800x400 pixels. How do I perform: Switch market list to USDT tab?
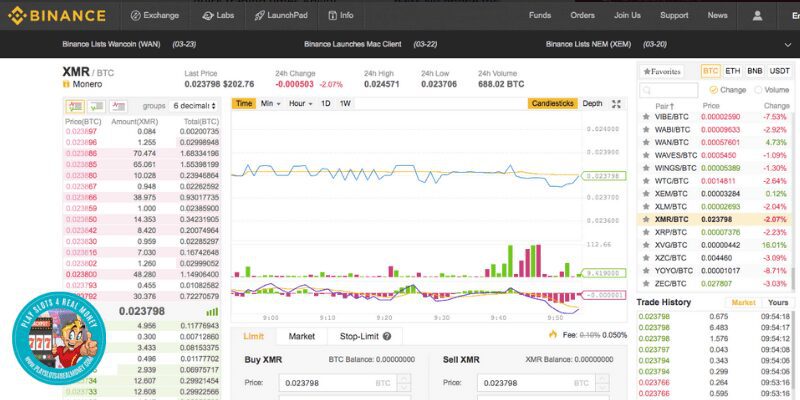[x=780, y=71]
